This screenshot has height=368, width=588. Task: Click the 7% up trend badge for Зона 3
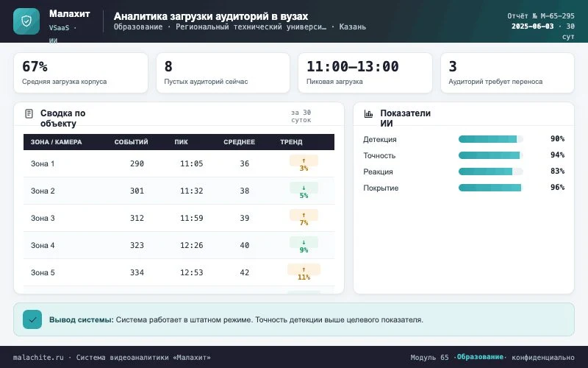304,218
